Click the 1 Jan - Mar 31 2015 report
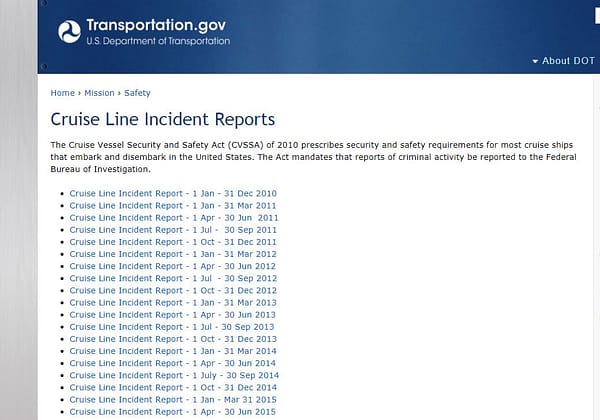600x420 pixels. 173,399
